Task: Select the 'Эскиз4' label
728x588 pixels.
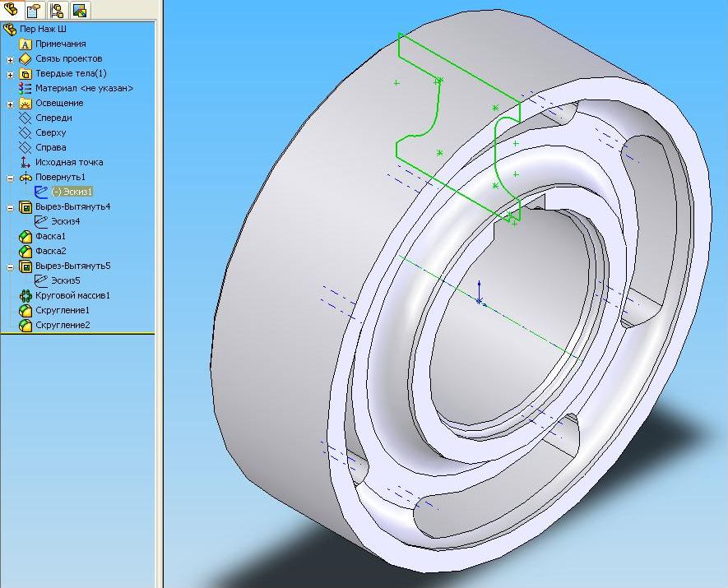Action: pos(66,221)
